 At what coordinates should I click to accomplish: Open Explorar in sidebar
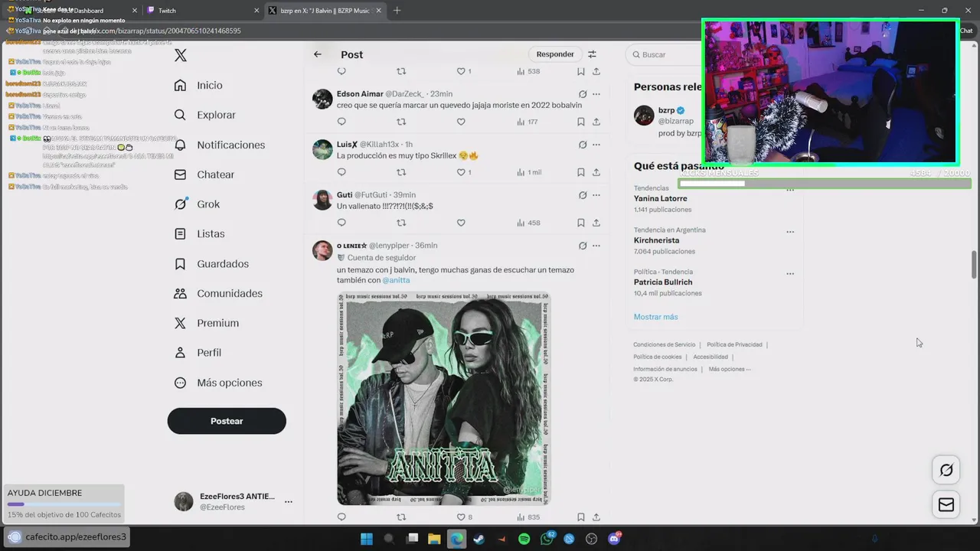(x=204, y=115)
